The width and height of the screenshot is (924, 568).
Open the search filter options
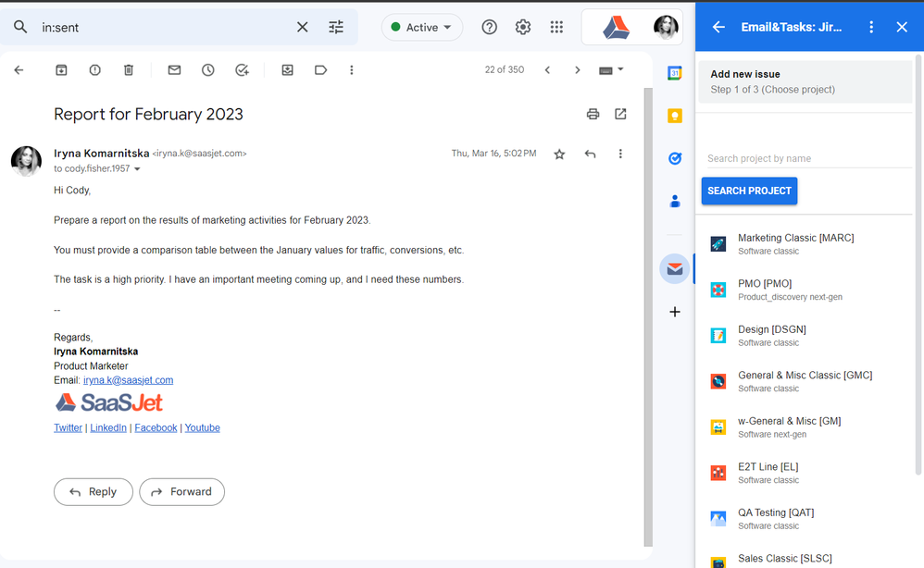(336, 27)
